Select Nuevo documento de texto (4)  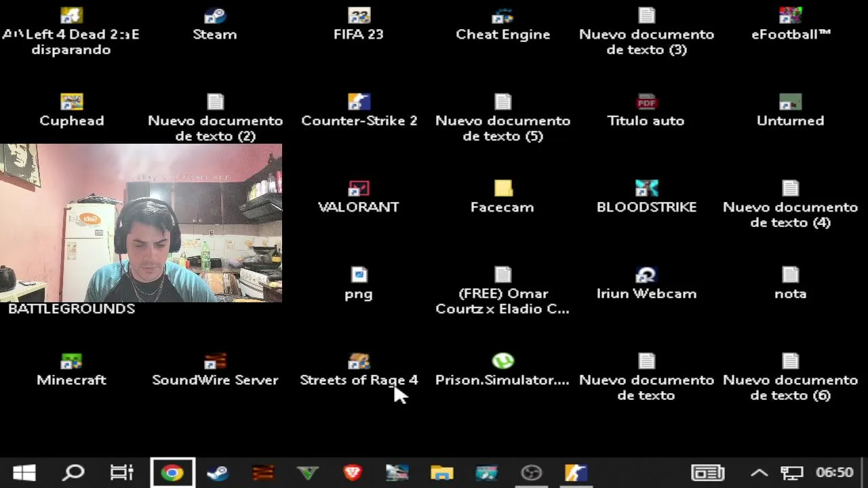tap(791, 205)
